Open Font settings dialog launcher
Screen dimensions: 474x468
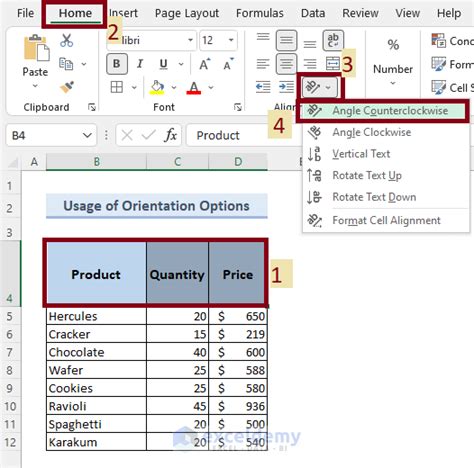point(238,107)
